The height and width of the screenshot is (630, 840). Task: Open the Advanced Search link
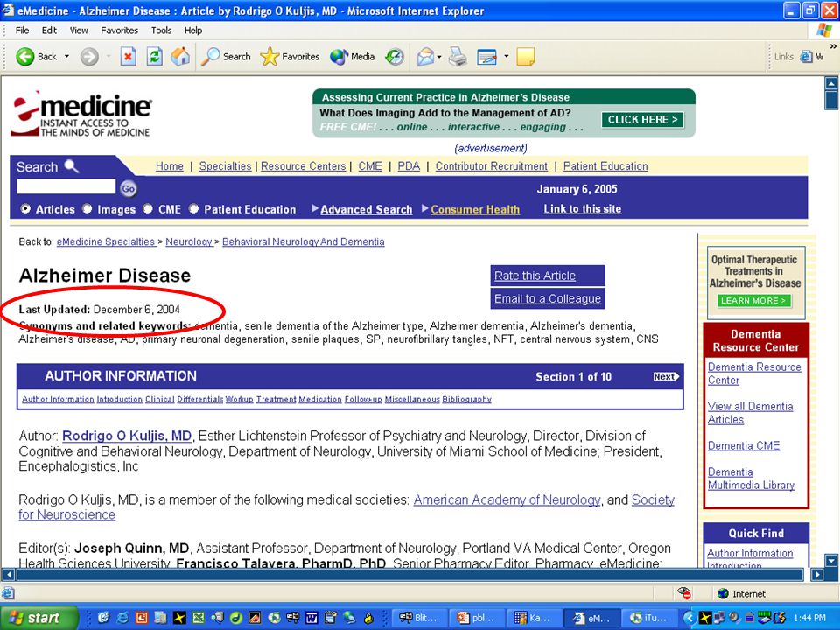[367, 209]
